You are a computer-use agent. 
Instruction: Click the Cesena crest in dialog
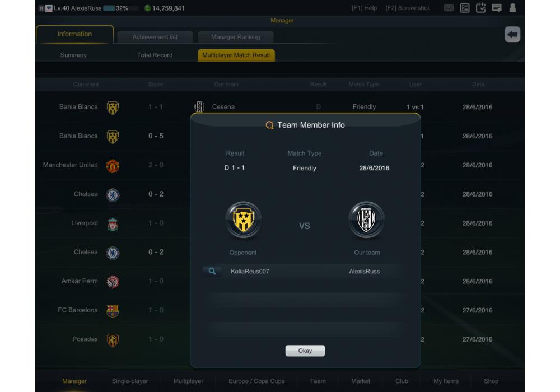[x=366, y=220]
